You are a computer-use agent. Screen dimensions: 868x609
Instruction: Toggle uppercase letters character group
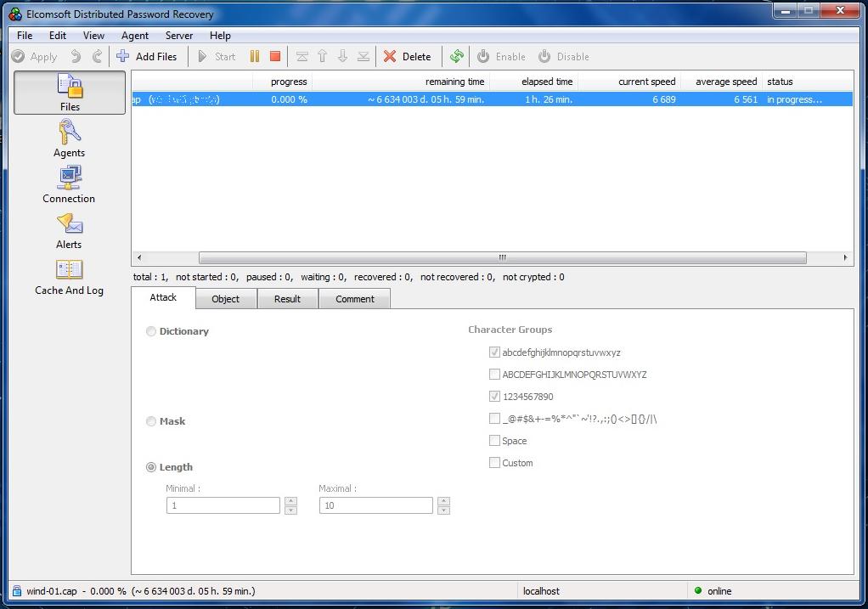pyautogui.click(x=494, y=375)
